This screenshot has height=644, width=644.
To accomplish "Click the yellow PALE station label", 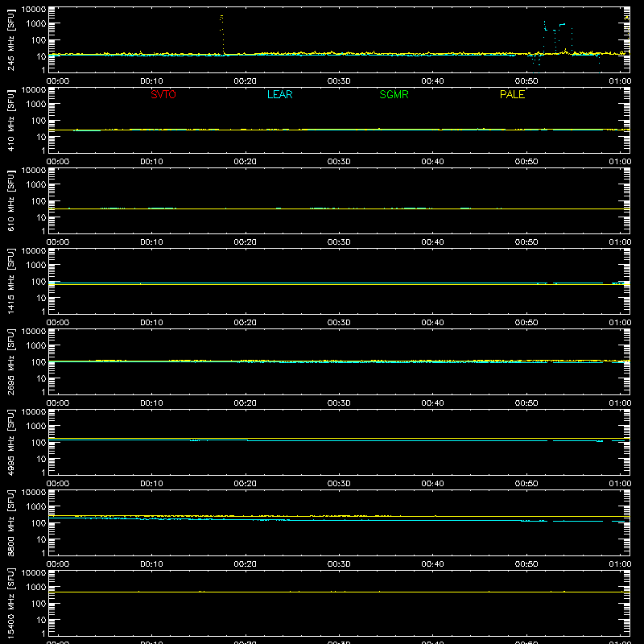I will 512,94.
